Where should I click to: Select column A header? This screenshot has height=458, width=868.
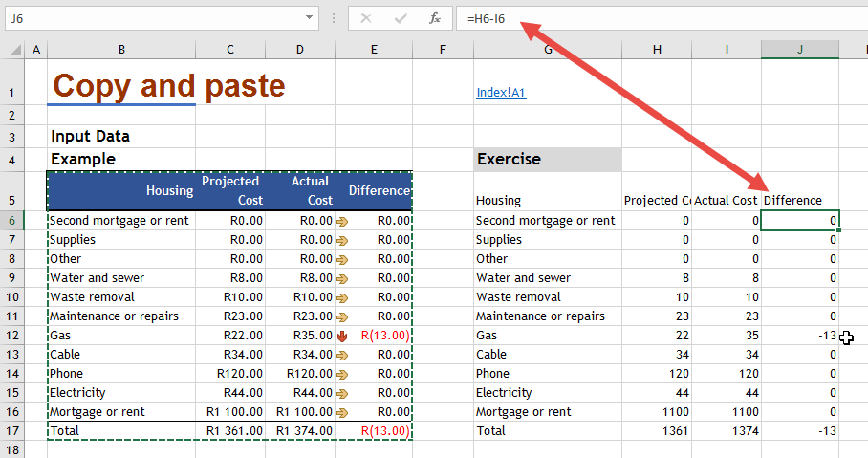click(36, 50)
